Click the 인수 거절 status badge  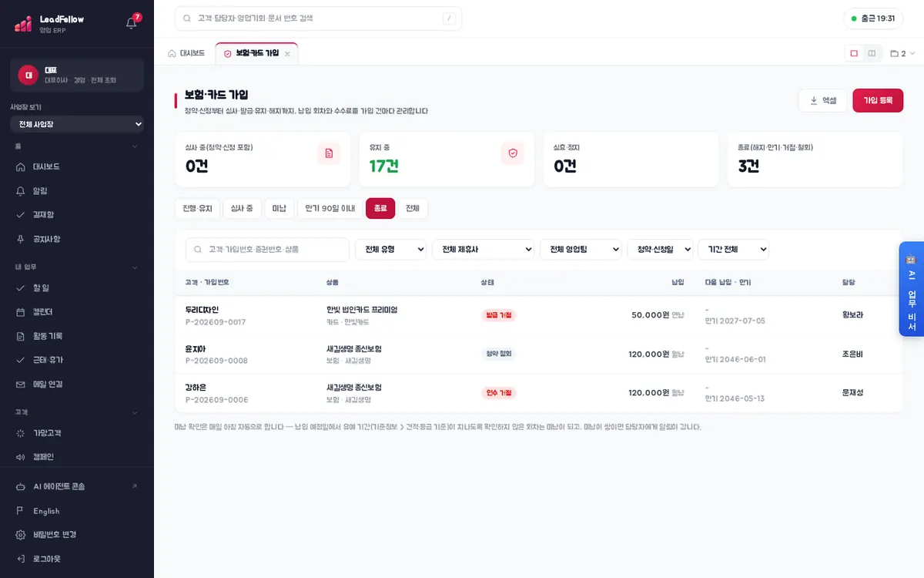pyautogui.click(x=499, y=393)
